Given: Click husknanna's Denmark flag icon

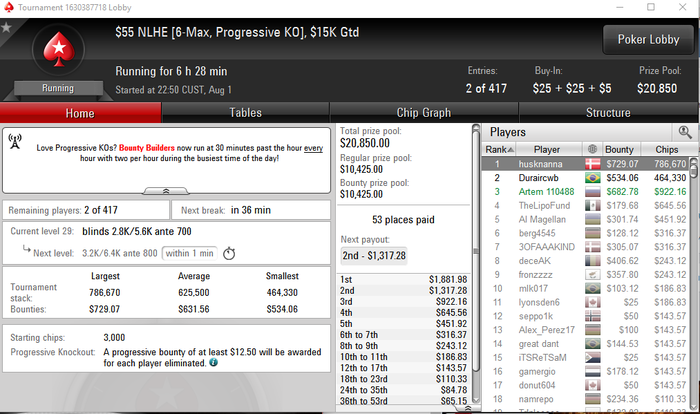Looking at the screenshot, I should 592,164.
